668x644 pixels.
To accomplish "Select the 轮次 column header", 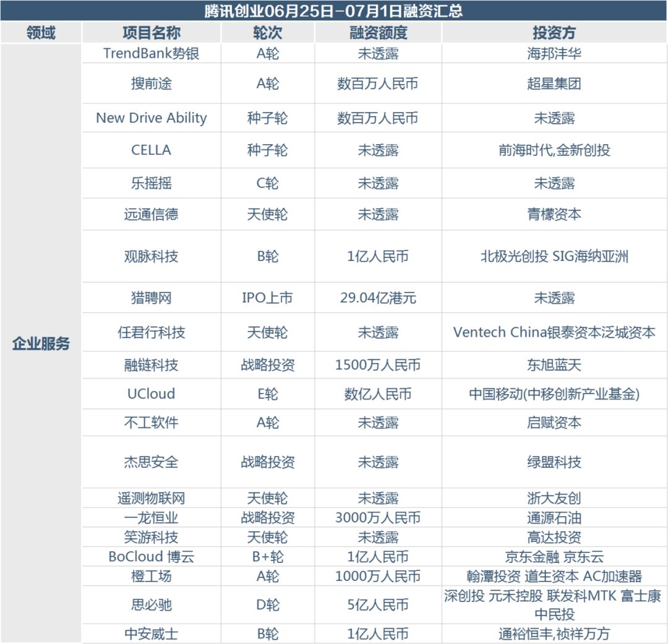I will click(x=268, y=33).
